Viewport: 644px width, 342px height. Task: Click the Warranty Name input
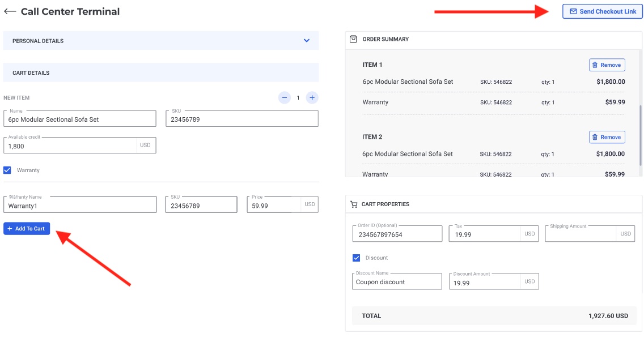(x=79, y=206)
